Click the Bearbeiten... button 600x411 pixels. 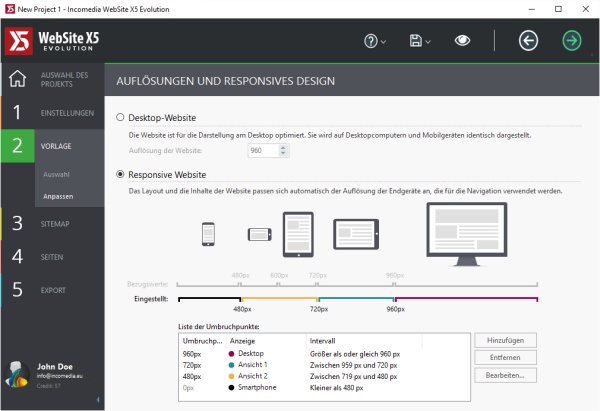click(505, 375)
